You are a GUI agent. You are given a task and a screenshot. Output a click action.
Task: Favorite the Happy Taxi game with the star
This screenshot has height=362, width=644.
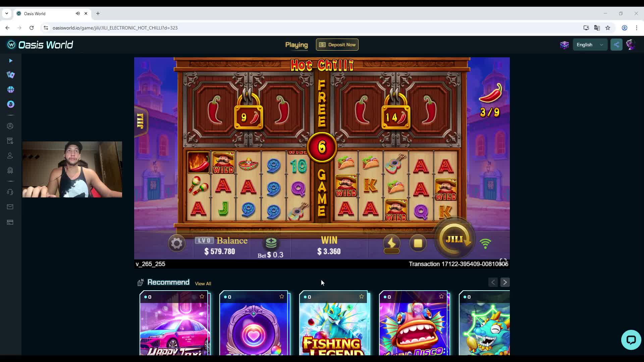point(202,297)
